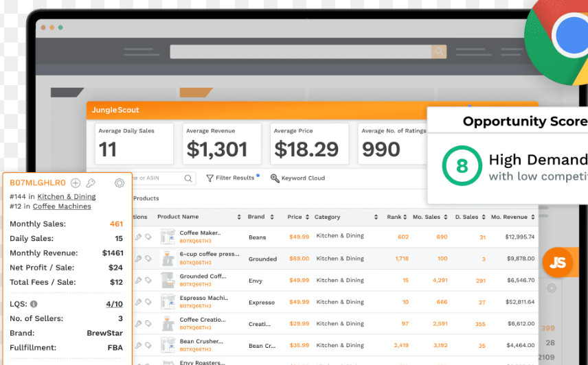
Task: Open the Keyword Cloud
Action: point(298,178)
